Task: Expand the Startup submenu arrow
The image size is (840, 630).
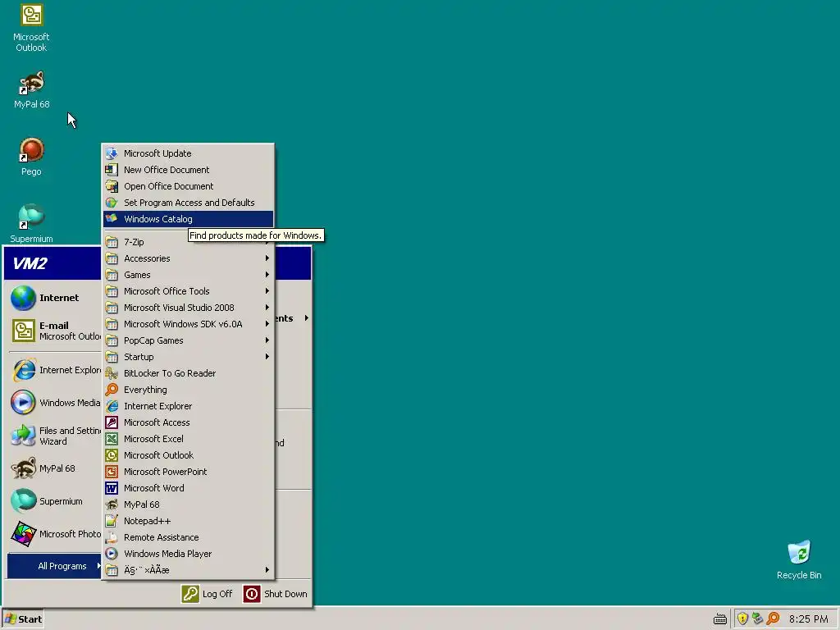Action: (267, 357)
